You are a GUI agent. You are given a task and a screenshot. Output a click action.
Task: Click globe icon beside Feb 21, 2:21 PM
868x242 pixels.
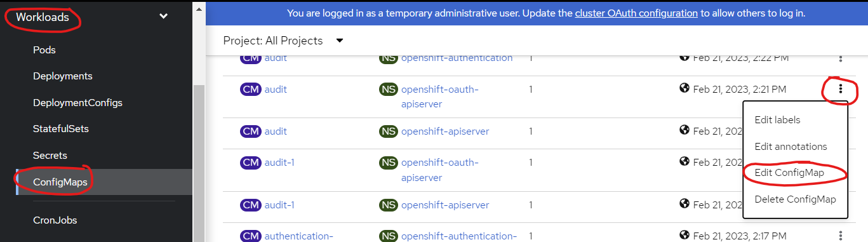pyautogui.click(x=684, y=88)
